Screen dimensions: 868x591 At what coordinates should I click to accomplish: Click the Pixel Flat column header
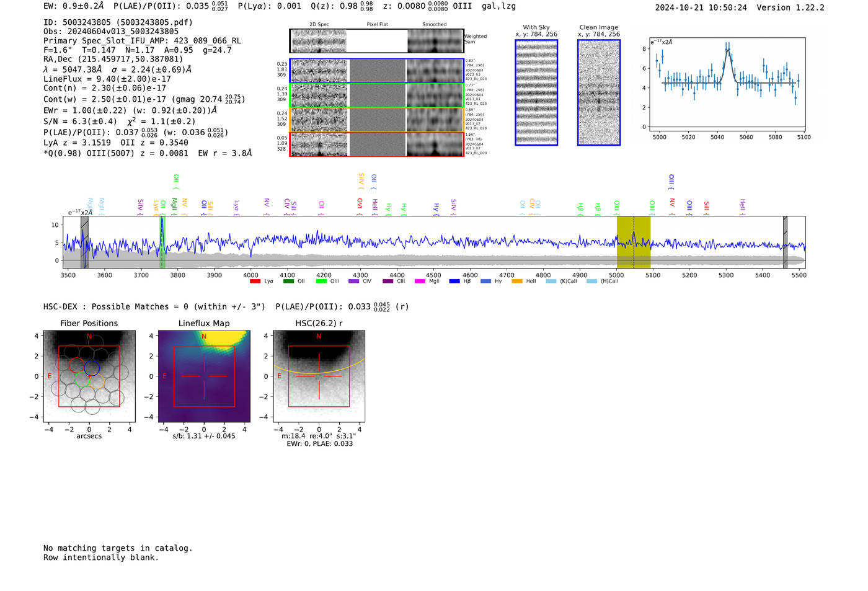click(x=377, y=25)
